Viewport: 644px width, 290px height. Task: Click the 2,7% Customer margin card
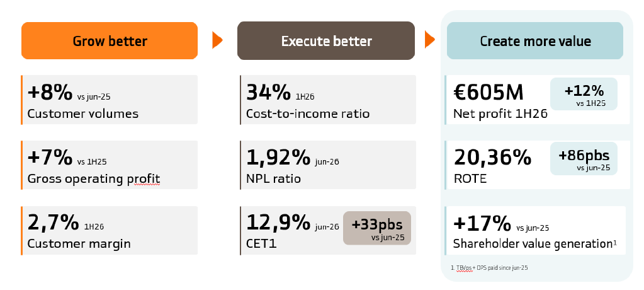coord(110,230)
